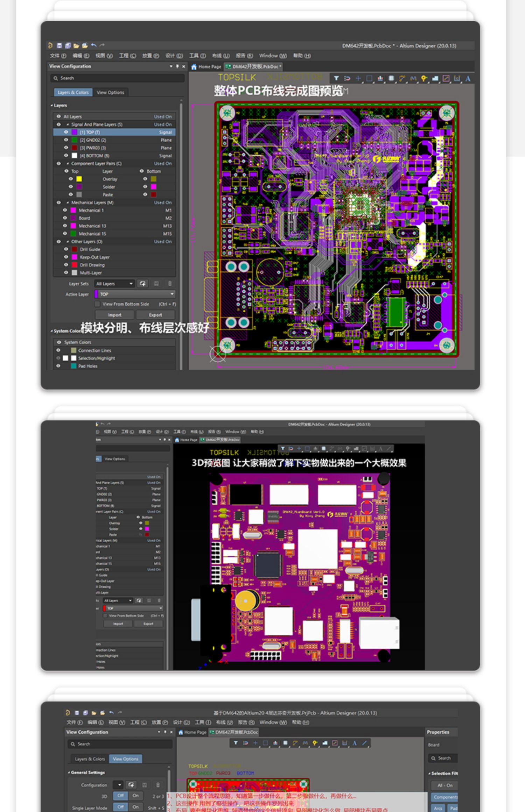Image resolution: width=525 pixels, height=812 pixels.
Task: Click Place Via pin icon in first window
Action: tap(424, 78)
